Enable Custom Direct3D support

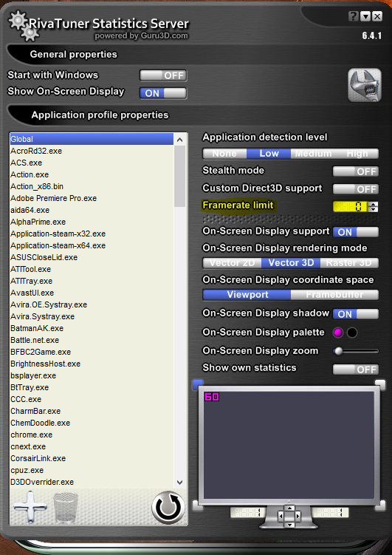point(356,189)
